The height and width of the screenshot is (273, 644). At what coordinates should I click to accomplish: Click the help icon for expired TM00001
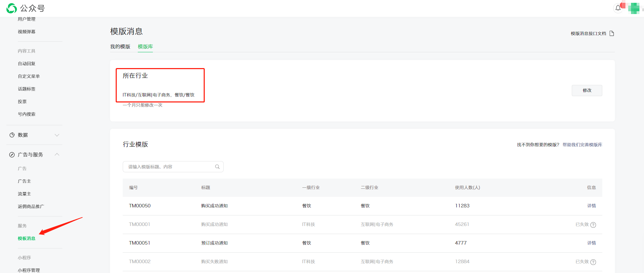(x=593, y=225)
